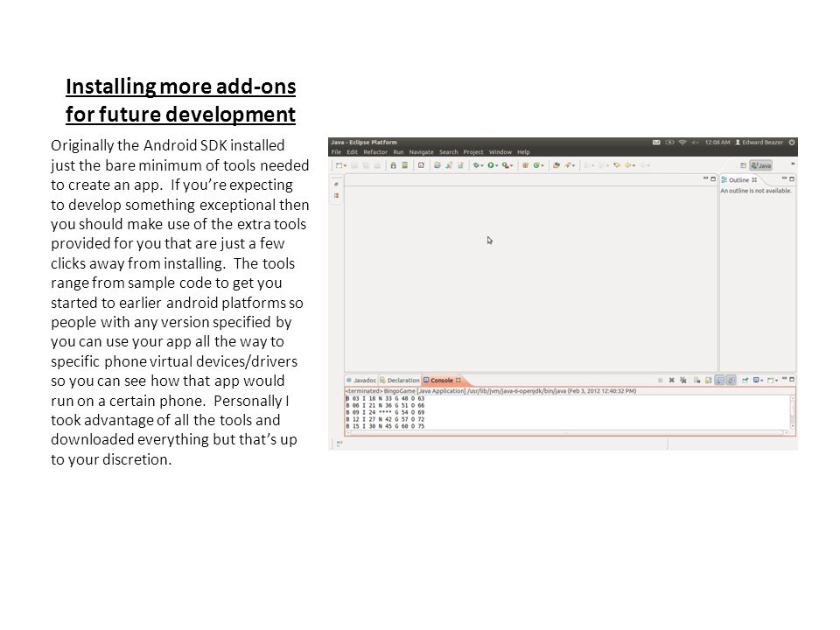The width and height of the screenshot is (840, 630).
Task: Click the Ubuntu mail indicator icon
Action: (x=656, y=143)
